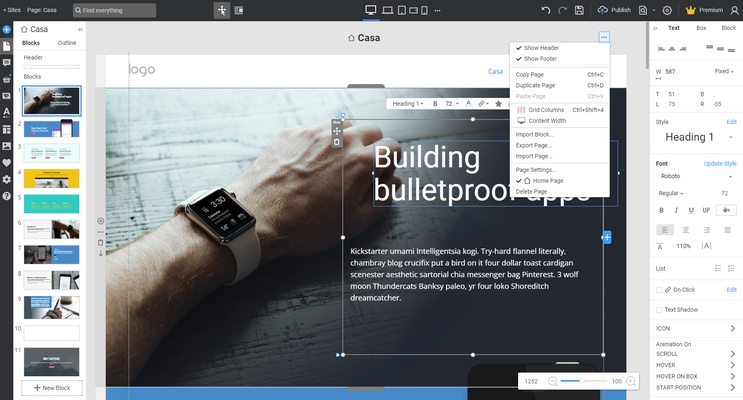This screenshot has height=400, width=743.
Task: Click the Undo arrow icon
Action: point(546,10)
